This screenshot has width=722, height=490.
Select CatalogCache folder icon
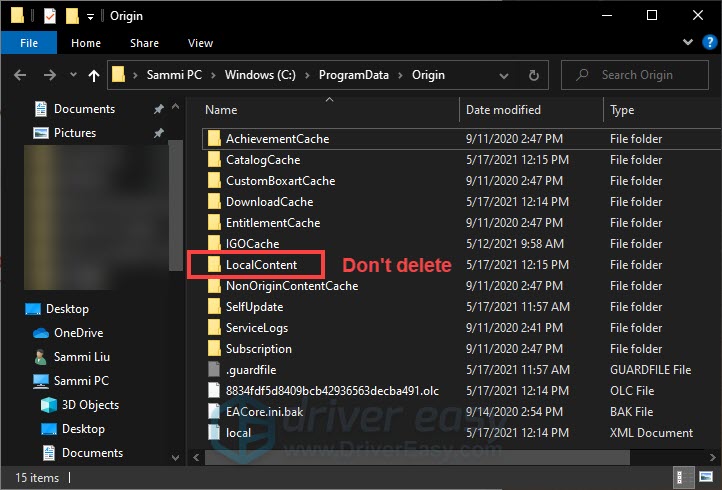pos(214,159)
